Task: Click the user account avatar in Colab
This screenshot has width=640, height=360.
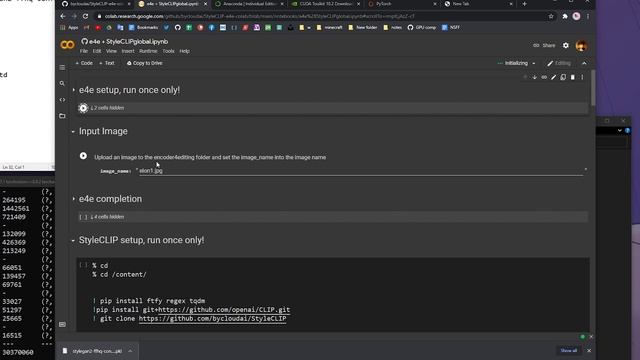Action: [x=581, y=45]
